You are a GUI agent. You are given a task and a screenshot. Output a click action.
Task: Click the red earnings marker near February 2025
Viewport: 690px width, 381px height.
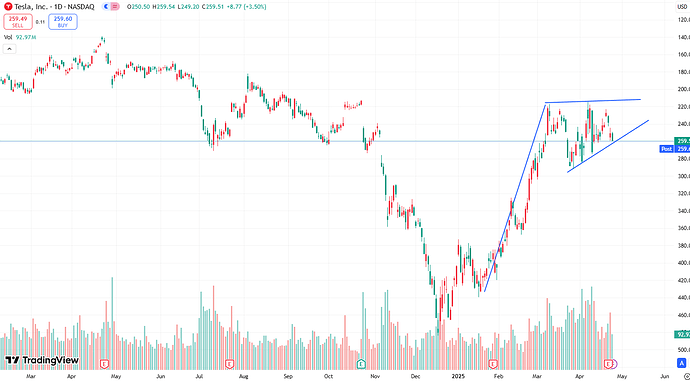(493, 364)
